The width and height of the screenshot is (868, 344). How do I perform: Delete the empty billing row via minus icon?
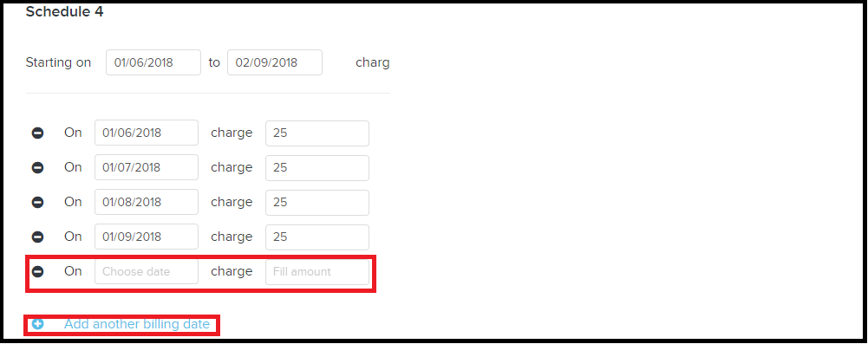pos(37,271)
